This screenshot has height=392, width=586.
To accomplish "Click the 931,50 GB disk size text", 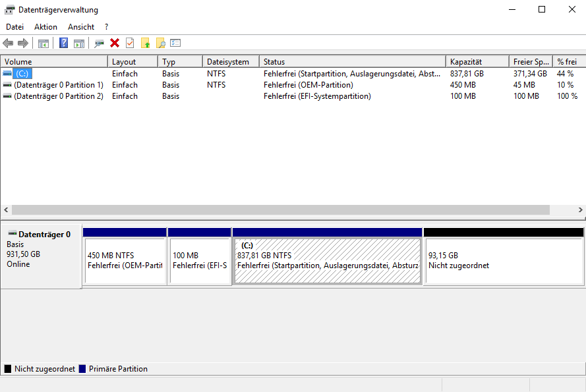I will click(23, 254).
